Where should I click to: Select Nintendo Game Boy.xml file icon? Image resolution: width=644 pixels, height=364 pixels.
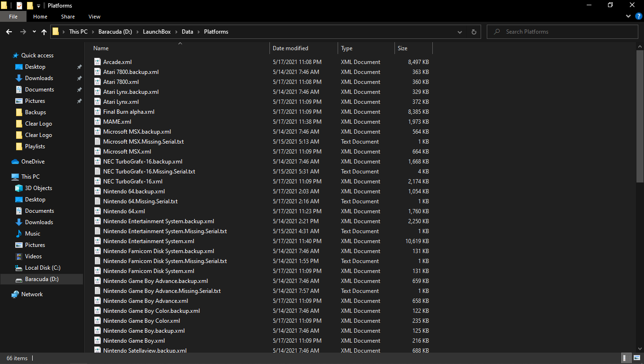coord(98,341)
